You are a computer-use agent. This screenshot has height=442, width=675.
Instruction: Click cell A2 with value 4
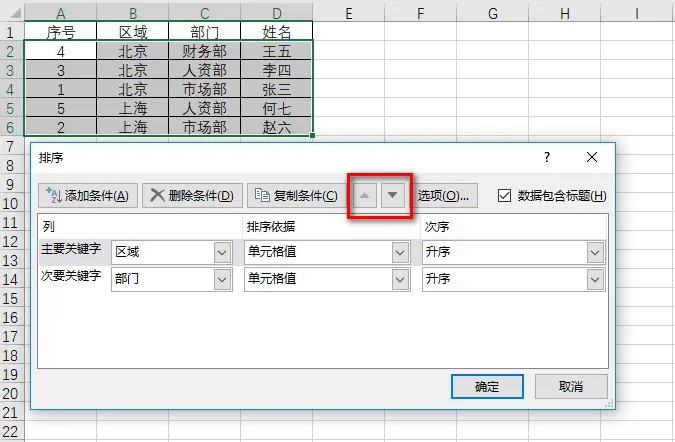[x=61, y=51]
